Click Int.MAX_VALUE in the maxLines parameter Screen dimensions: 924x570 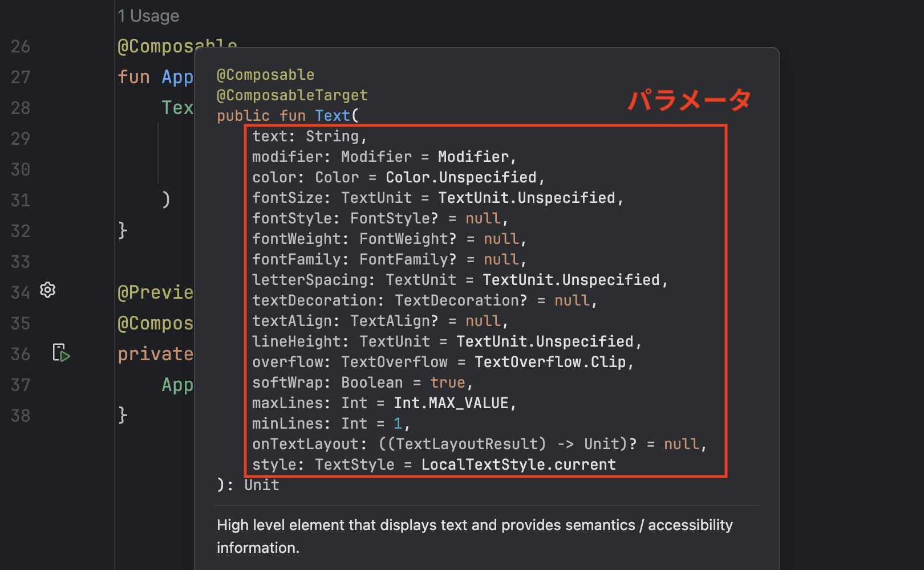coord(451,404)
